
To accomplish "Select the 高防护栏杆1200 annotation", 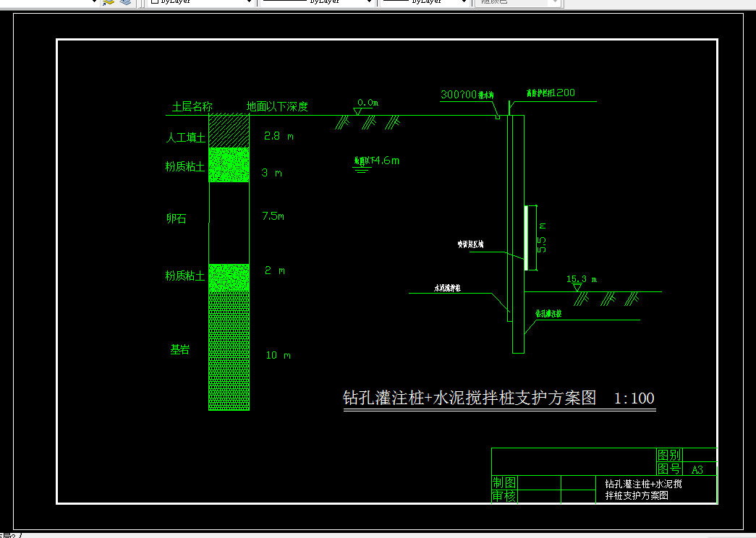I will (551, 93).
